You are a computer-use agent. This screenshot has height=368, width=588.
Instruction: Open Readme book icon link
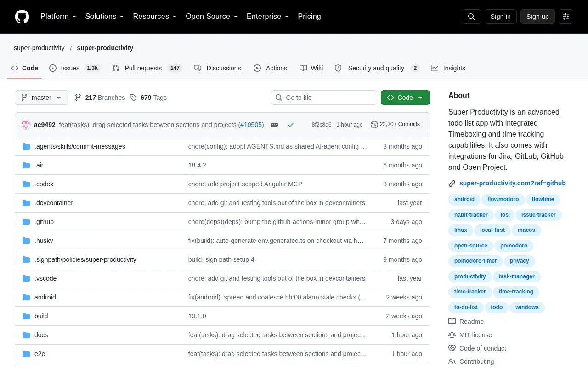coord(452,322)
